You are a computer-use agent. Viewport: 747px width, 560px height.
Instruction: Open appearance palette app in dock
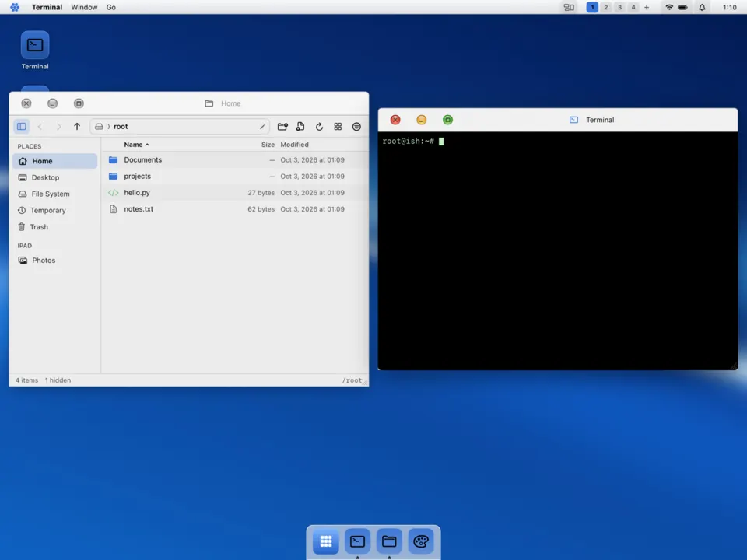(x=421, y=541)
